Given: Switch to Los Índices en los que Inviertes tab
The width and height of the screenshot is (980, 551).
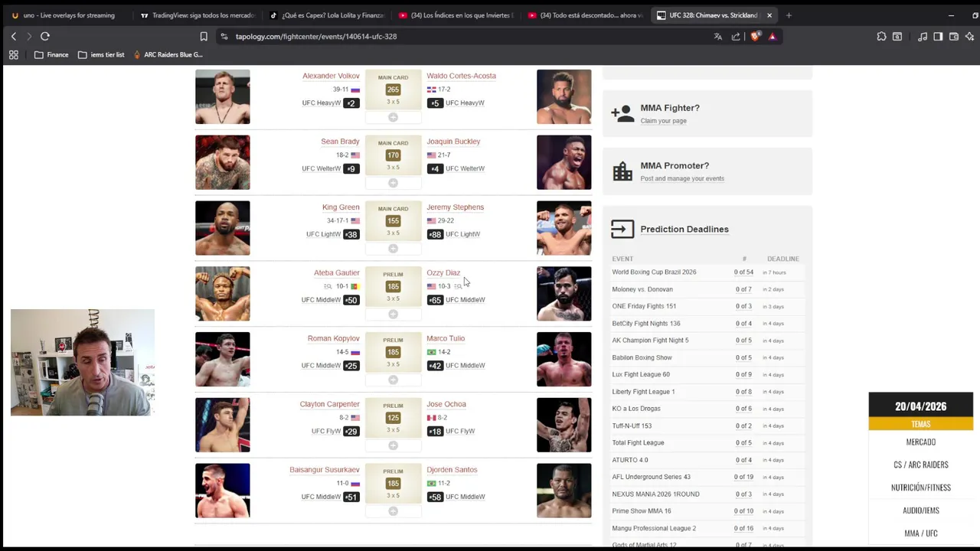Looking at the screenshot, I should [x=456, y=15].
